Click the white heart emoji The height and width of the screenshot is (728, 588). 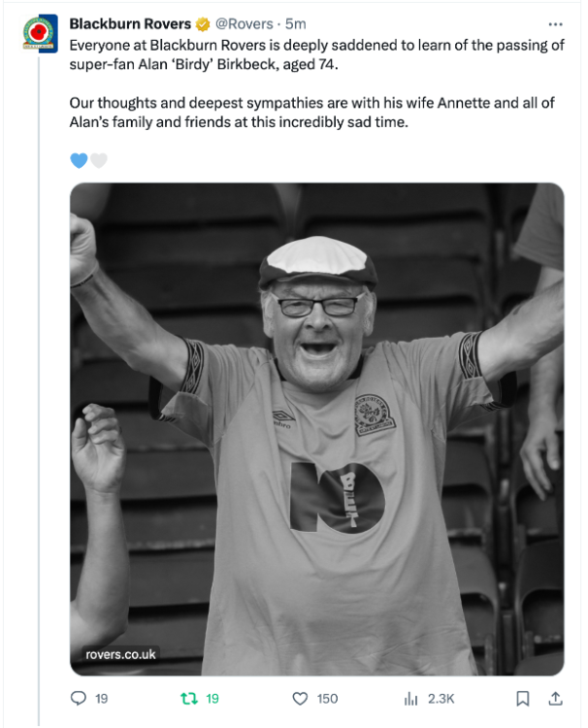click(98, 160)
